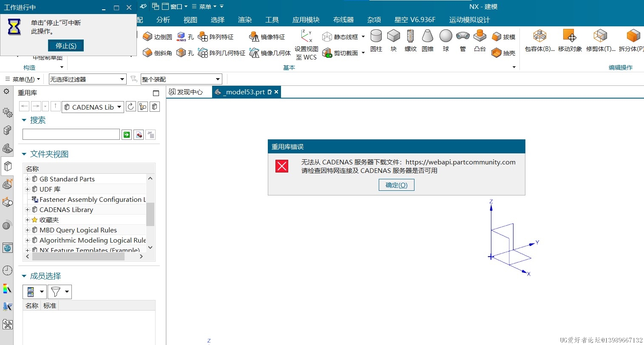Run the reuse library search (green arrow)
Screen dimensions: 644x345
click(x=127, y=135)
